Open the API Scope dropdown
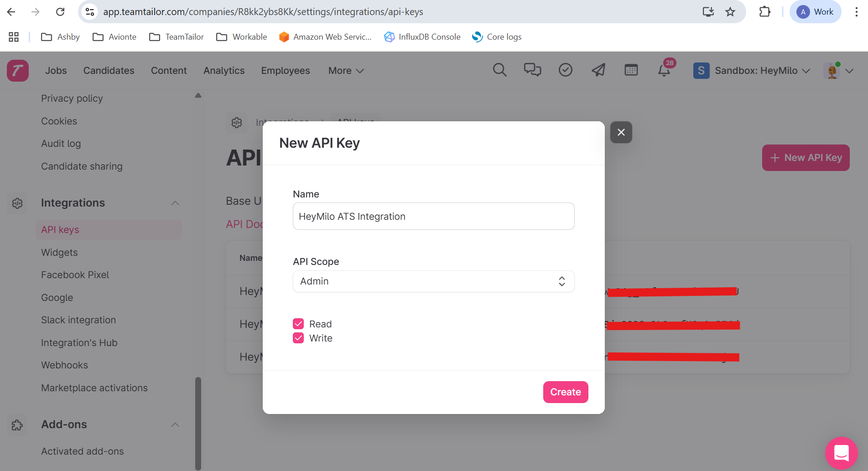Viewport: 868px width, 471px height. (433, 281)
